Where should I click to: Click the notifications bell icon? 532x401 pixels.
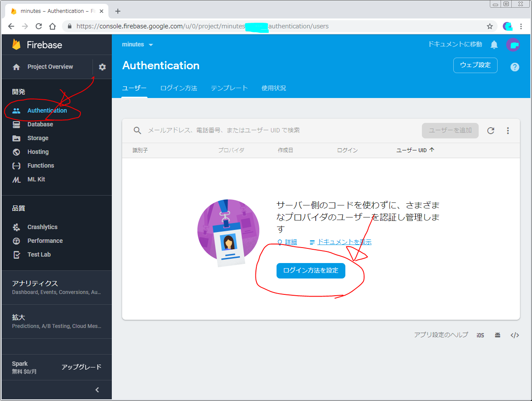click(494, 45)
